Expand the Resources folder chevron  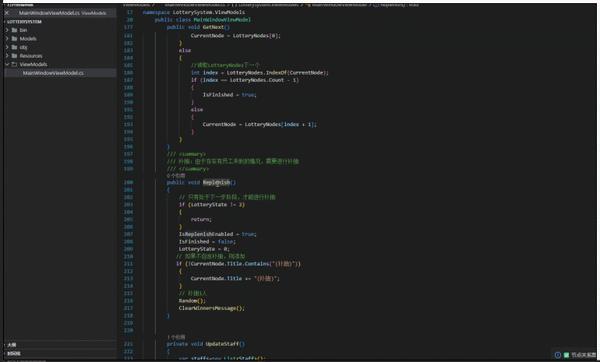(7, 56)
